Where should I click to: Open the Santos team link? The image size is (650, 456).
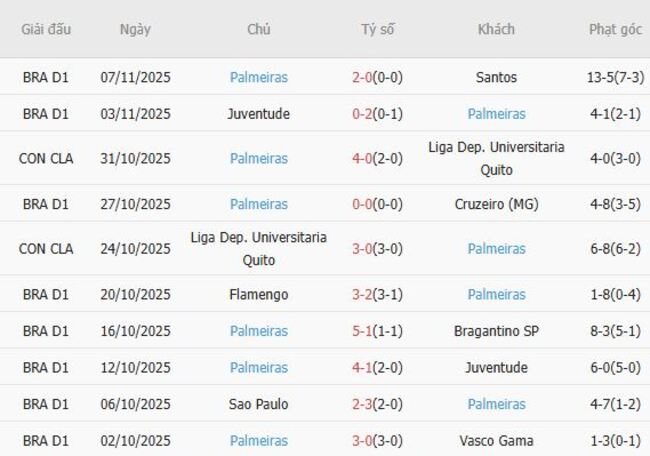pos(496,77)
